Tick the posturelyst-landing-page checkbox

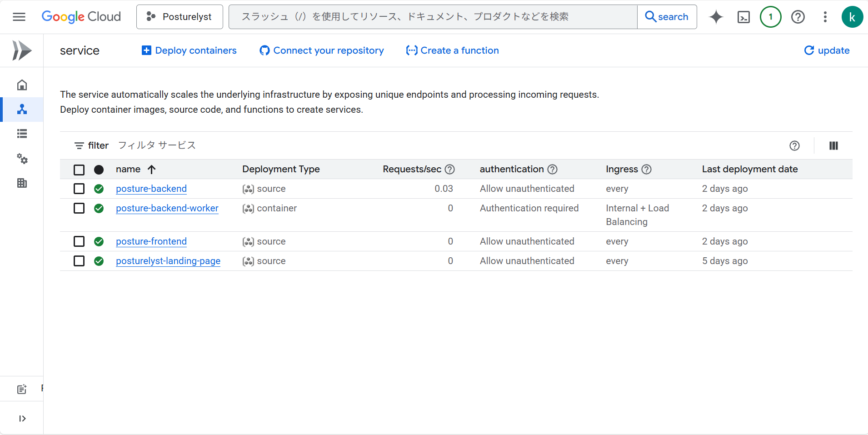(x=79, y=261)
